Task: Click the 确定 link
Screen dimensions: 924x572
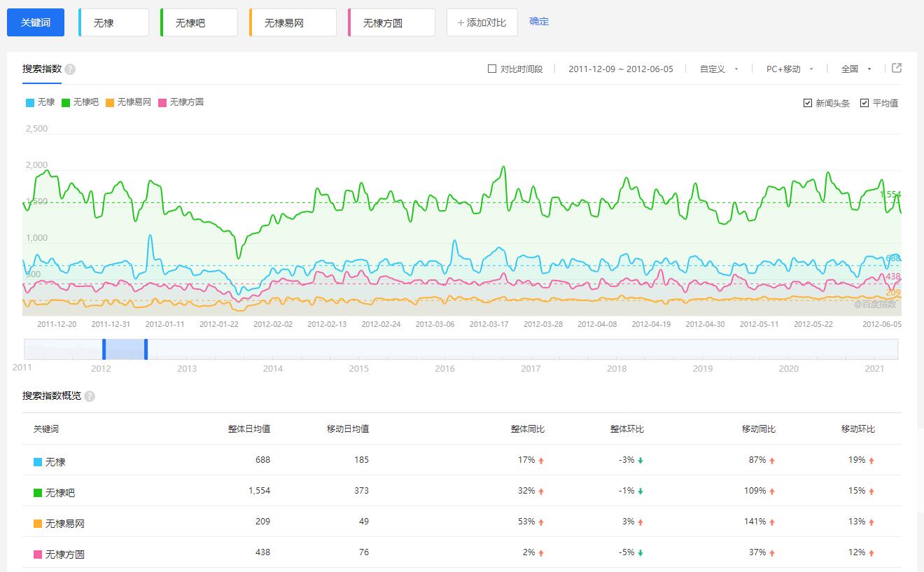Action: tap(539, 22)
